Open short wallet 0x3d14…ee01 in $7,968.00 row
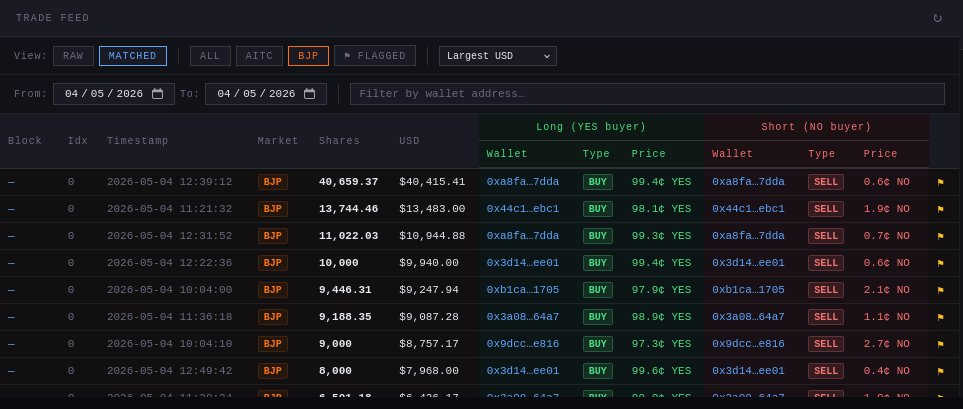This screenshot has width=963, height=409. click(748, 371)
